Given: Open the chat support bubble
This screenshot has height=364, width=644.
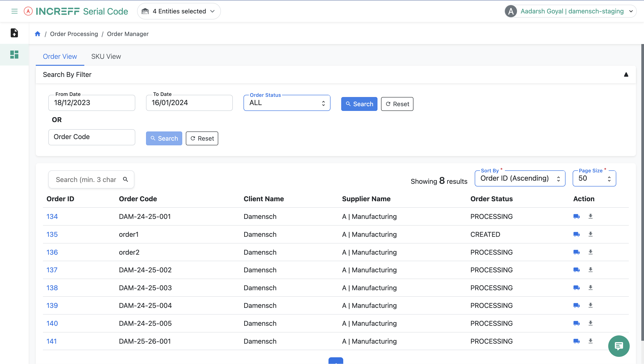Looking at the screenshot, I should pyautogui.click(x=619, y=346).
